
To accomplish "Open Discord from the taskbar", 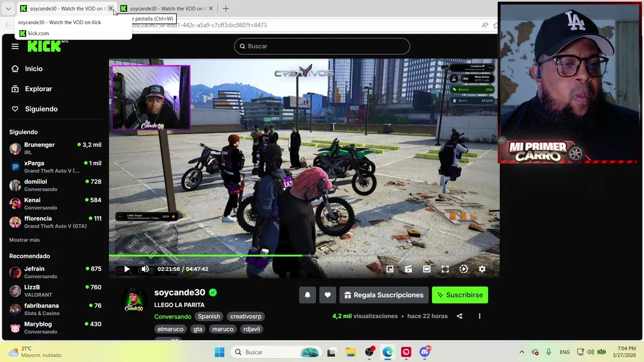I will coord(425,352).
